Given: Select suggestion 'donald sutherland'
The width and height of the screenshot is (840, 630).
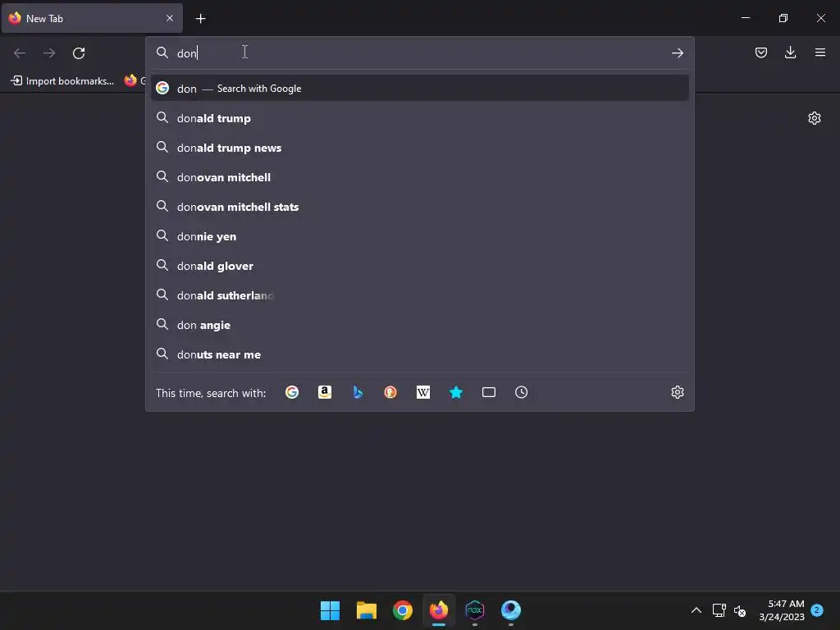Looking at the screenshot, I should point(419,295).
